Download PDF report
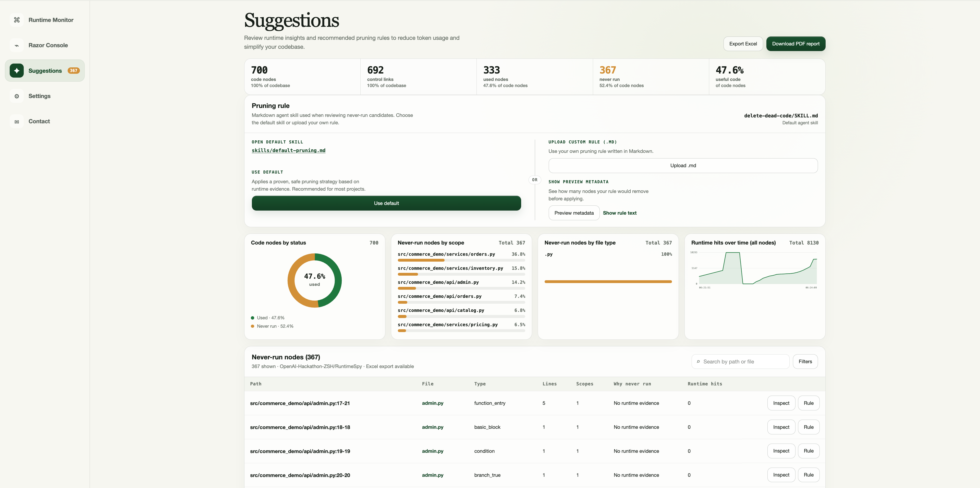 tap(795, 44)
